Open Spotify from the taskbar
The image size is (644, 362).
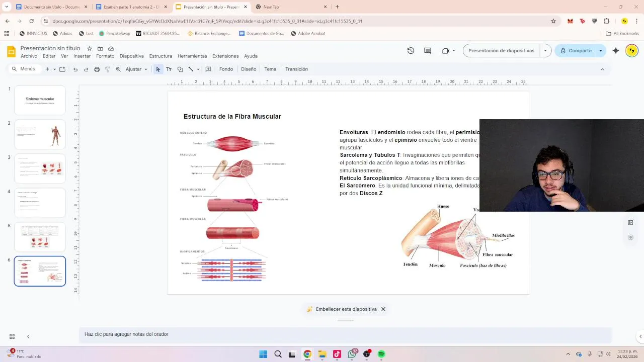click(381, 354)
